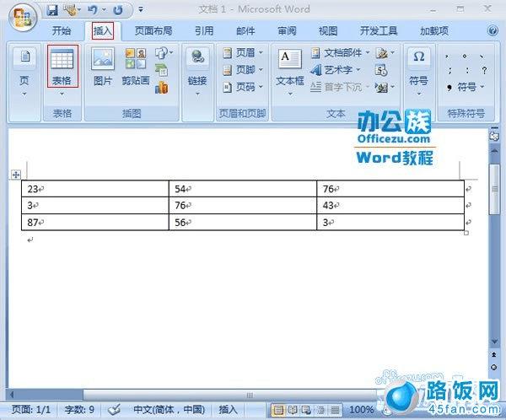Image resolution: width=506 pixels, height=420 pixels.
Task: Click the Redo icon in quick access toolbar
Action: pyautogui.click(x=118, y=10)
